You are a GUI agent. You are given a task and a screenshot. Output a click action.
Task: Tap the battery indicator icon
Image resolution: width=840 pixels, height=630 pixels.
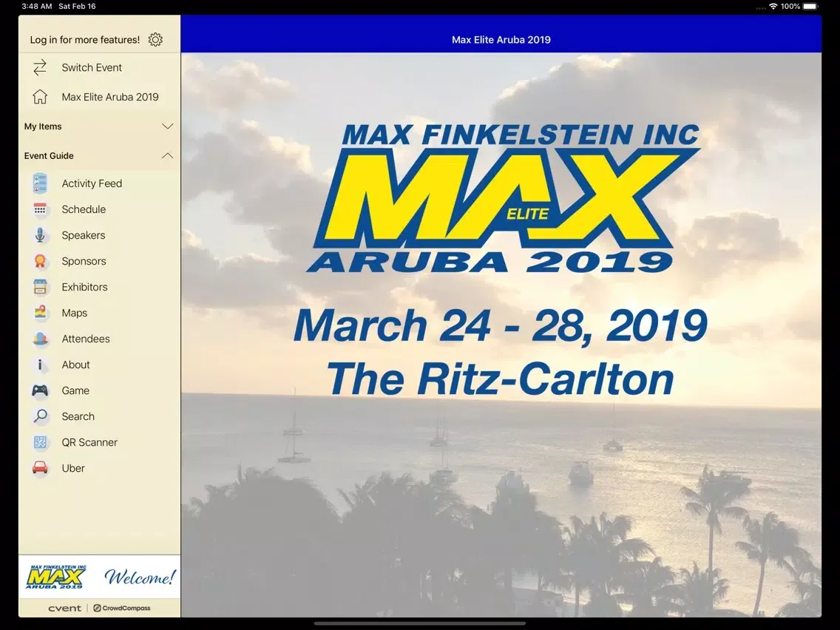[811, 7]
